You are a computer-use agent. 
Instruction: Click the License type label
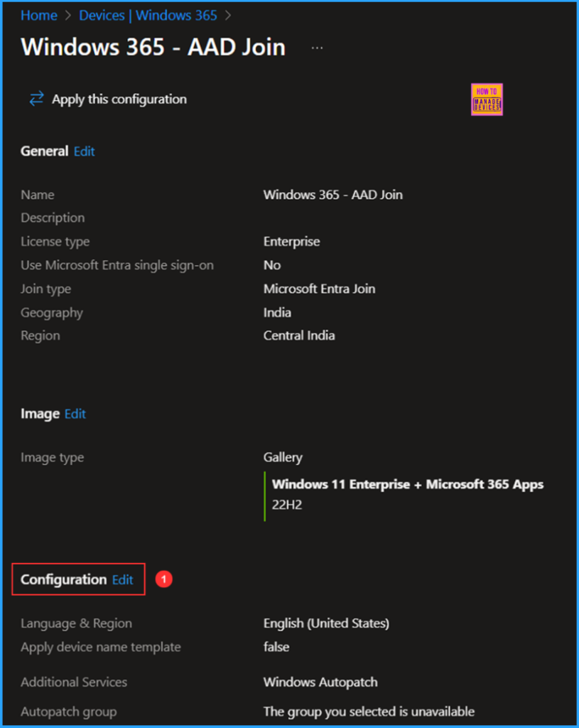[55, 242]
